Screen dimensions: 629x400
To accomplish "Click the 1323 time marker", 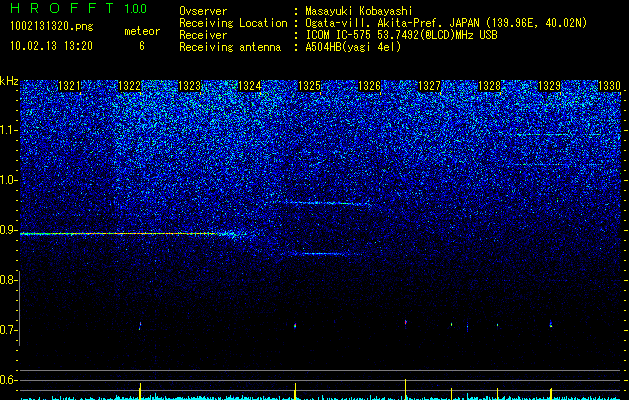I will click(189, 86).
